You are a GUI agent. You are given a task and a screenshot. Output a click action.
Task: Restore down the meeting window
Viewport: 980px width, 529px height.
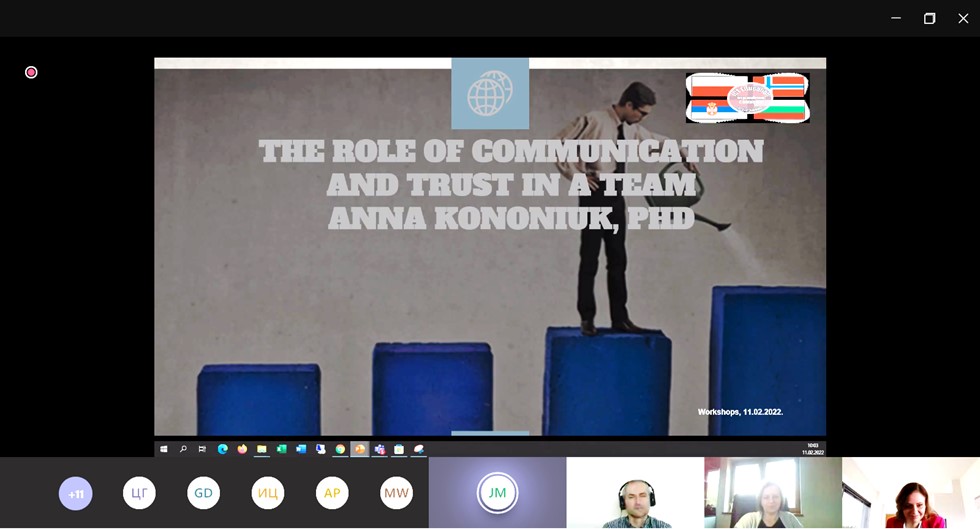pos(929,18)
